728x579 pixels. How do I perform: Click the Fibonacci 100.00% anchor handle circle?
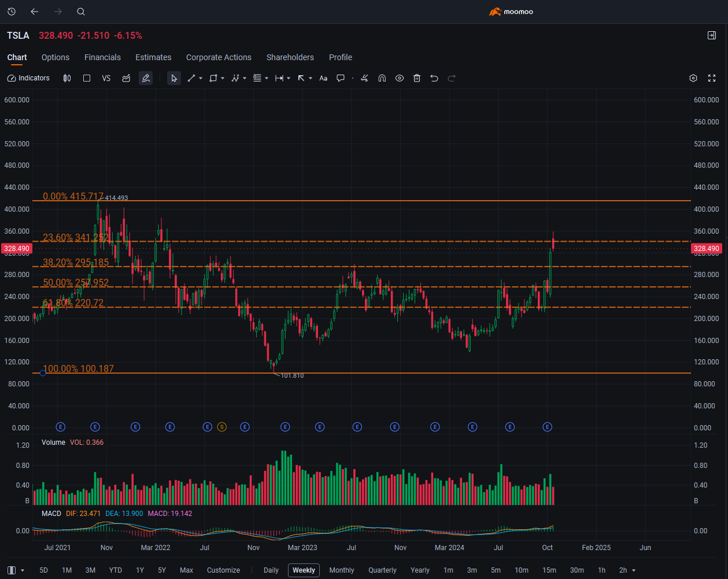[x=43, y=373]
